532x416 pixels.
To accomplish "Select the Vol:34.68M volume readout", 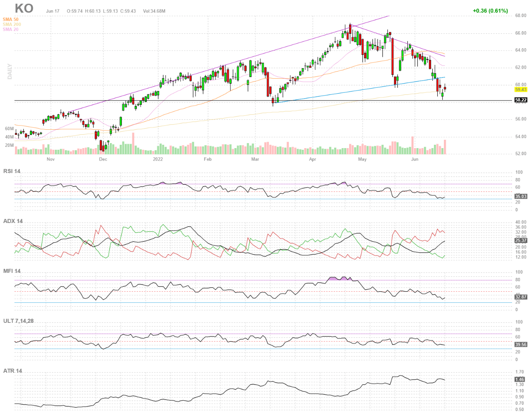I will (x=154, y=11).
